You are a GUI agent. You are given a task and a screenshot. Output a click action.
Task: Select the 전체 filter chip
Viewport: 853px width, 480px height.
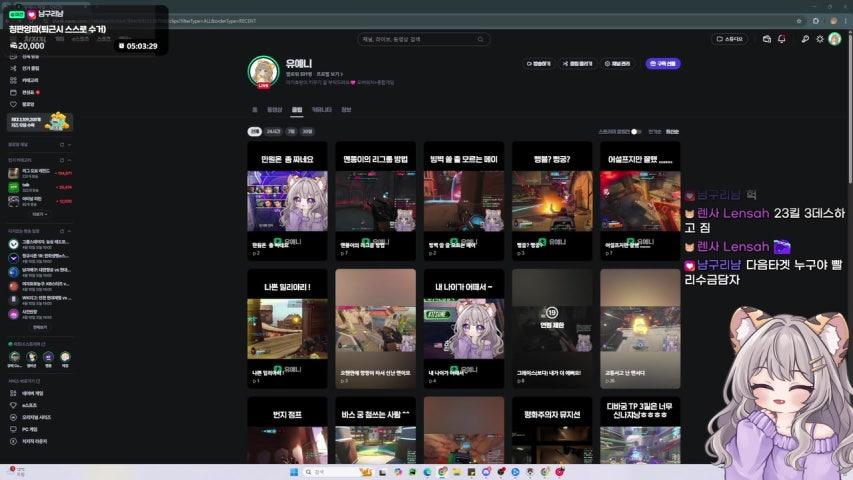[x=255, y=131]
